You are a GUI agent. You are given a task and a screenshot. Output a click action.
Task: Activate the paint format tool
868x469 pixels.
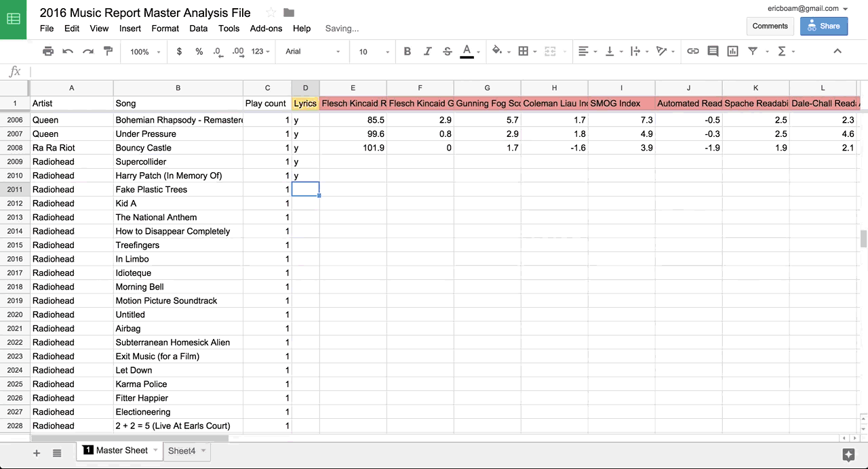pyautogui.click(x=108, y=52)
